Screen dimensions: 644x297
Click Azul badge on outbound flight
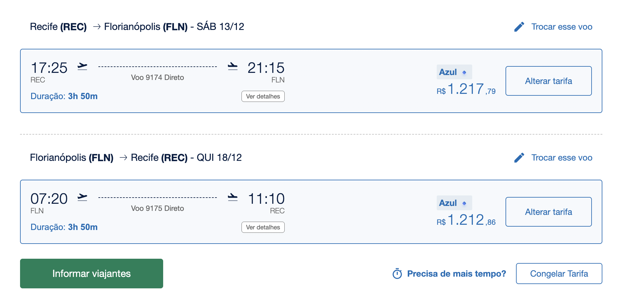pos(454,72)
